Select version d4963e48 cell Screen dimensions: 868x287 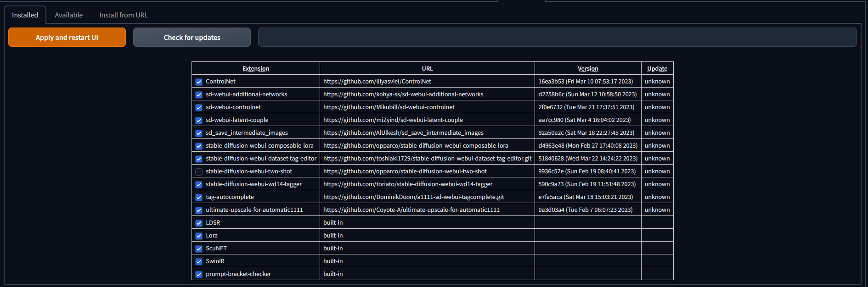pyautogui.click(x=588, y=145)
